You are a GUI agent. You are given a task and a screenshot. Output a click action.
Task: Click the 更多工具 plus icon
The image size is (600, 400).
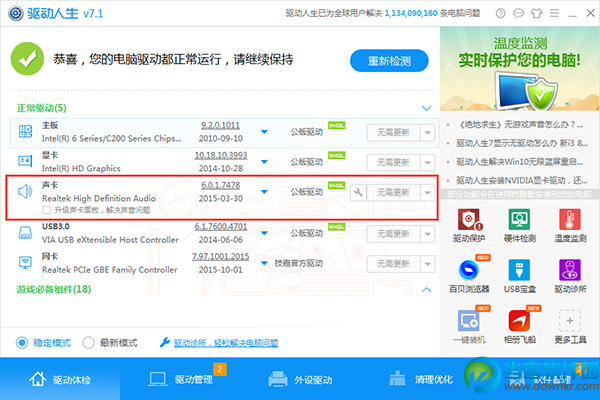570,321
